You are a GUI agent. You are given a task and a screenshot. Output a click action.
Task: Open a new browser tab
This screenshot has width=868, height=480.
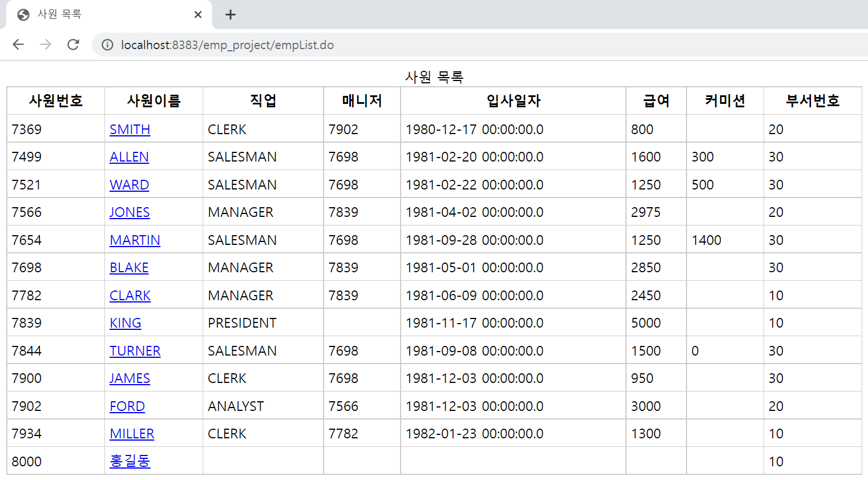tap(230, 14)
